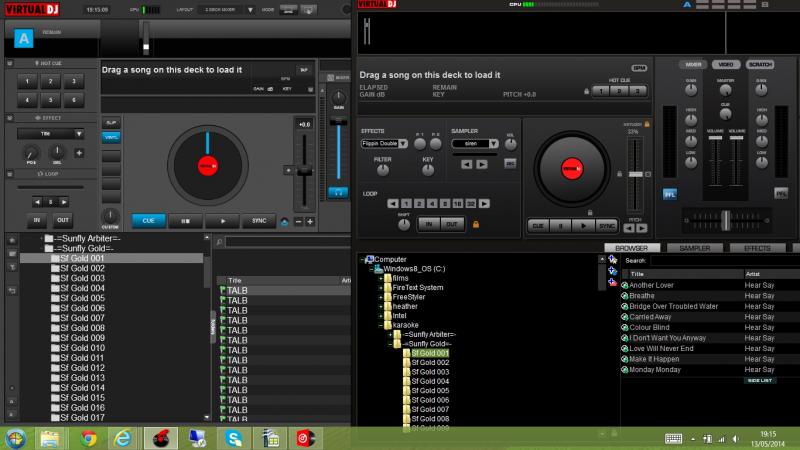Toggle the blue VINYL mode button
Viewport: 800px width, 450px height.
[111, 137]
